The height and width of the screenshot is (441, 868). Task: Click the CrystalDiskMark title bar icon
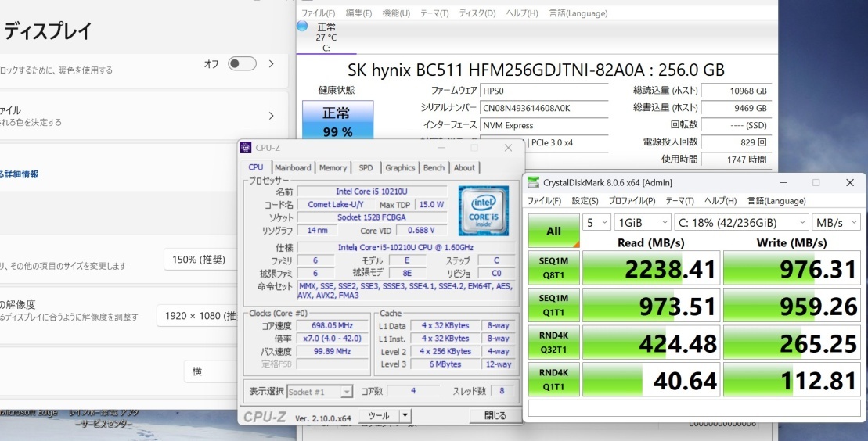click(533, 183)
